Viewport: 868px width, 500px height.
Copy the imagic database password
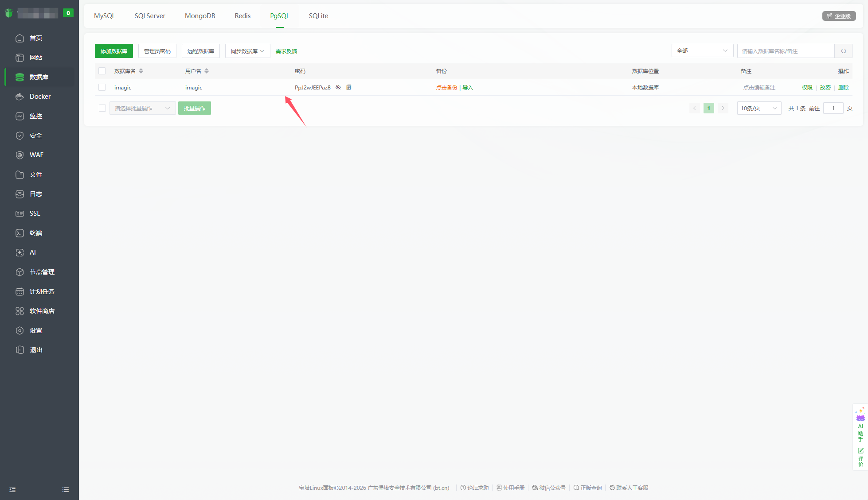click(x=349, y=87)
